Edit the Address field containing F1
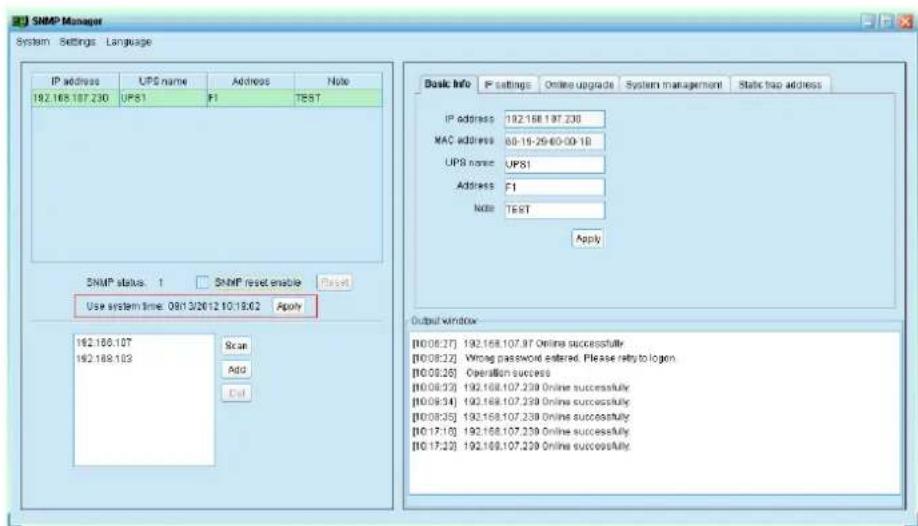Image resolution: width=918 pixels, height=526 pixels. click(x=554, y=187)
